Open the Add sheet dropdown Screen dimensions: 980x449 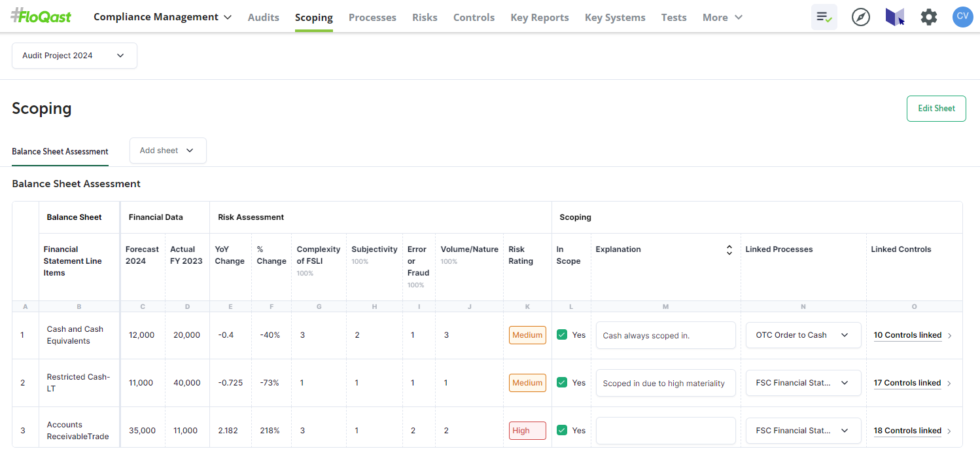click(x=168, y=151)
